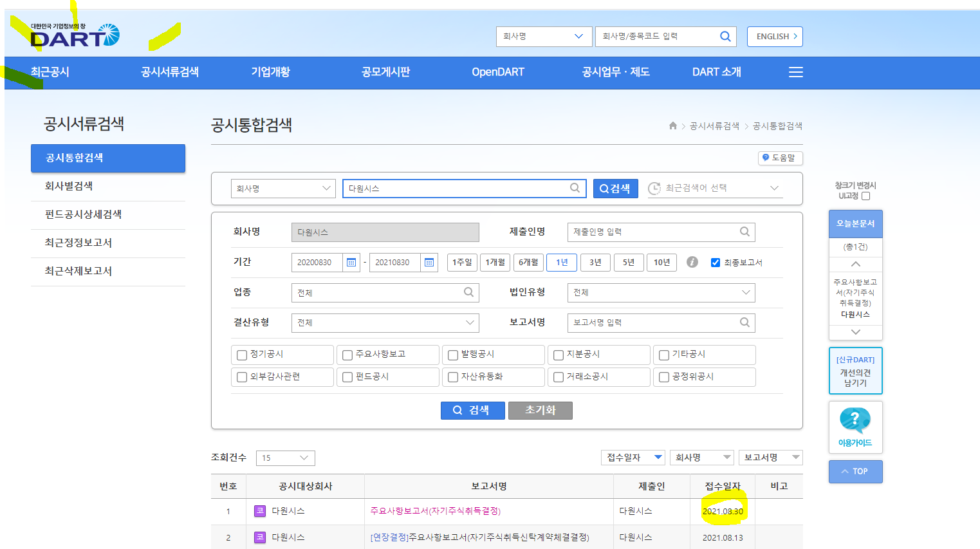Open the start date calendar icon
980x549 pixels.
click(x=351, y=262)
